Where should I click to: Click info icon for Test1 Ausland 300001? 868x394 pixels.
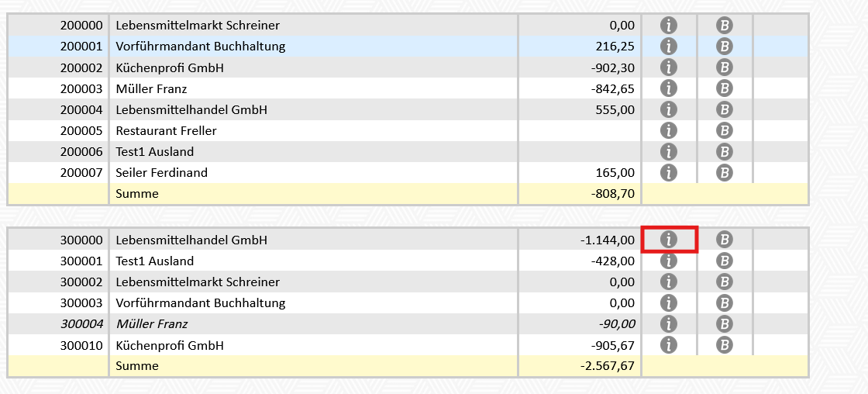(668, 261)
